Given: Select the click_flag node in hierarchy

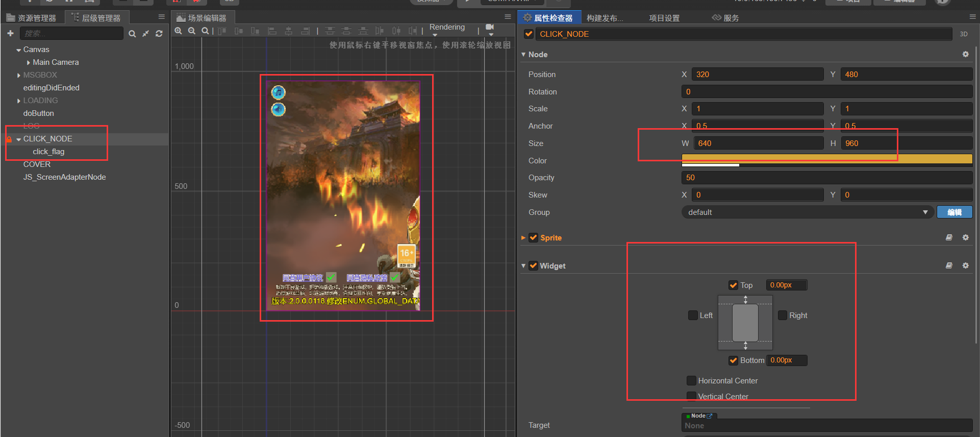Looking at the screenshot, I should 48,152.
